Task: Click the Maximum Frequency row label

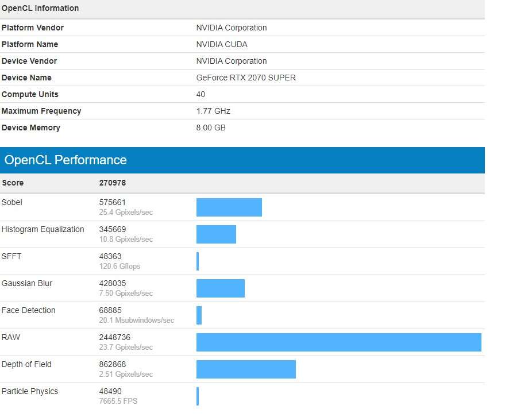Action: click(41, 111)
